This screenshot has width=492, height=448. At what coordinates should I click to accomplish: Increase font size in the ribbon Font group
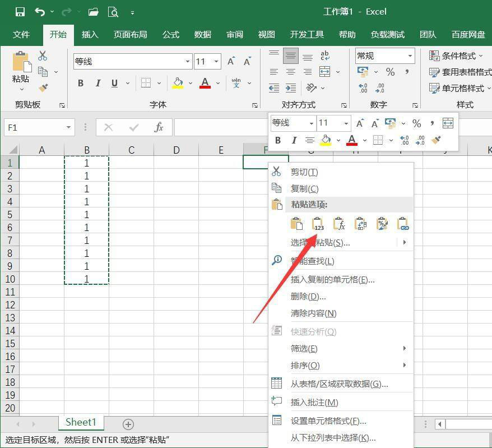pyautogui.click(x=231, y=61)
